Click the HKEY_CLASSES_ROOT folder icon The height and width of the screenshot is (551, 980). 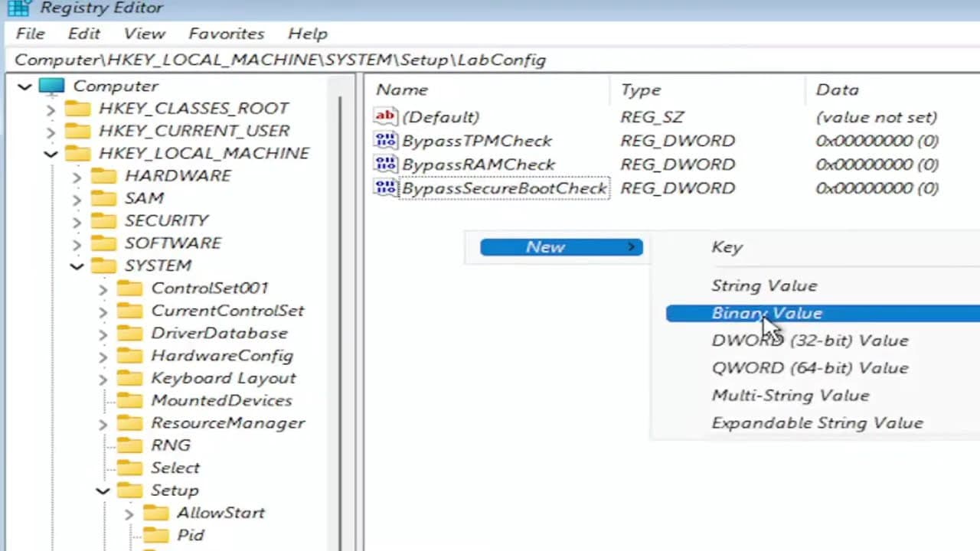click(77, 109)
